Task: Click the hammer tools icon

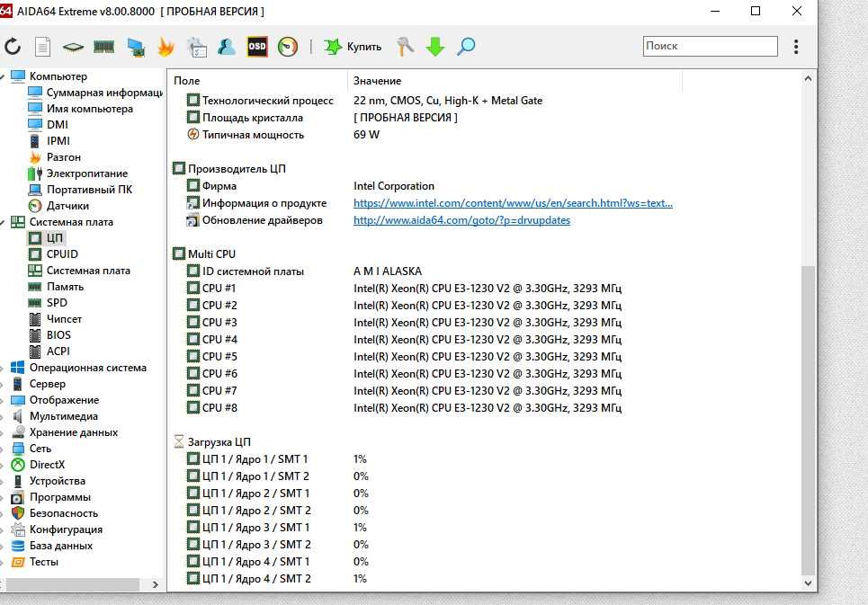Action: 405,47
